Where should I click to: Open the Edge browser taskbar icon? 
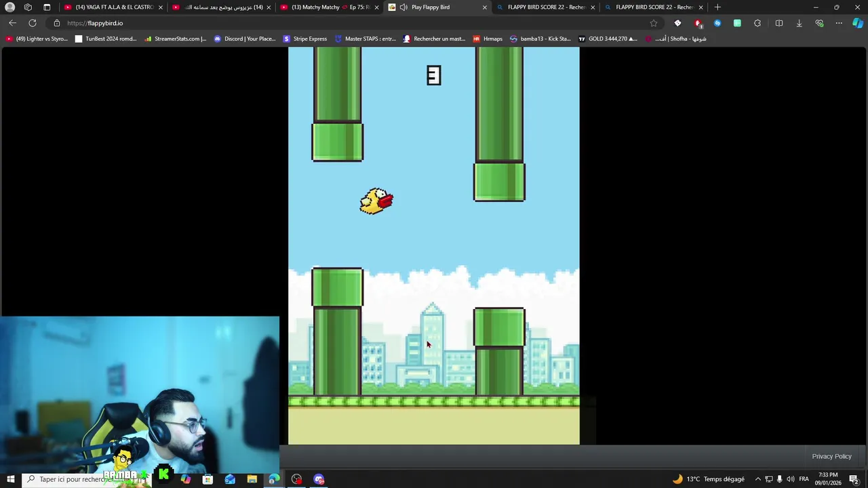click(274, 479)
